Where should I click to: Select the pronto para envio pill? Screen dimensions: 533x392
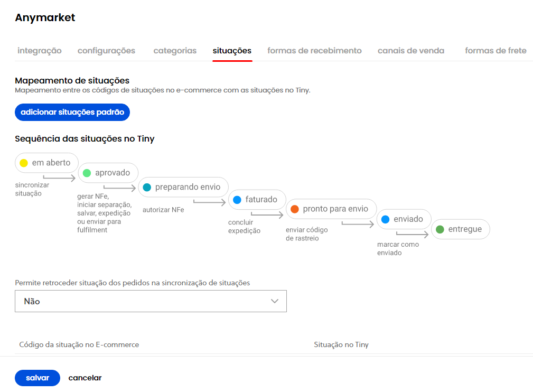point(331,209)
